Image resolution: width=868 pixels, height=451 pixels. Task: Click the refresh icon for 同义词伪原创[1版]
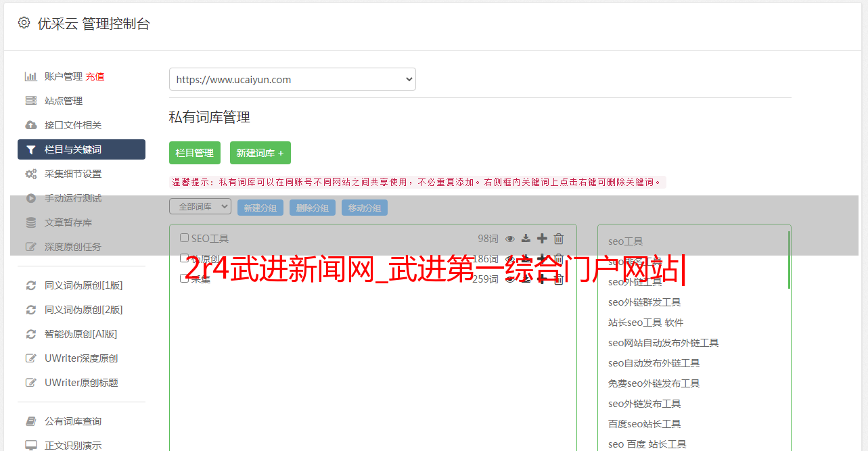[x=30, y=285]
